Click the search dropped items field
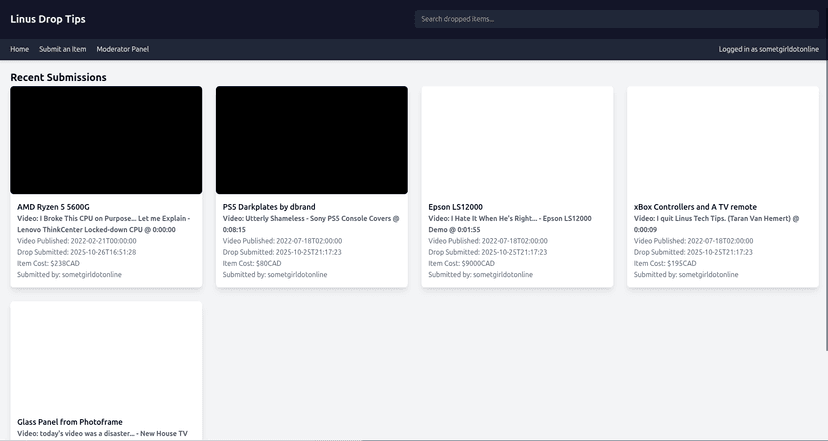 pyautogui.click(x=616, y=19)
